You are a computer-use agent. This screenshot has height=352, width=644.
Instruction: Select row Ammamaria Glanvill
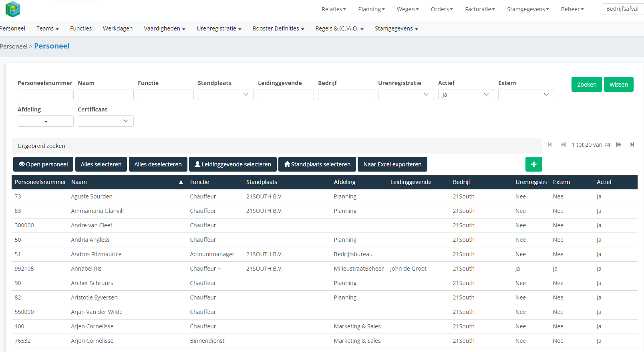(x=324, y=211)
